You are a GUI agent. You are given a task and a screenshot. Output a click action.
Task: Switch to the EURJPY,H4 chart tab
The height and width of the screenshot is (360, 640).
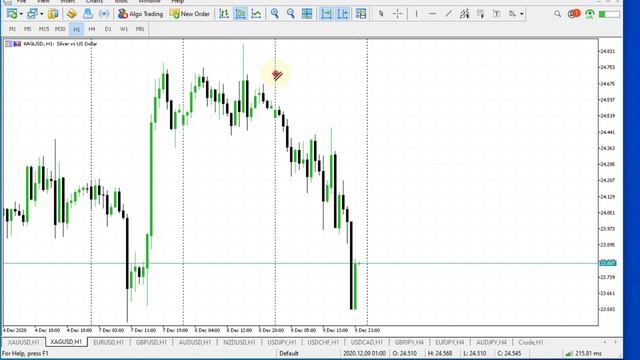pyautogui.click(x=449, y=342)
